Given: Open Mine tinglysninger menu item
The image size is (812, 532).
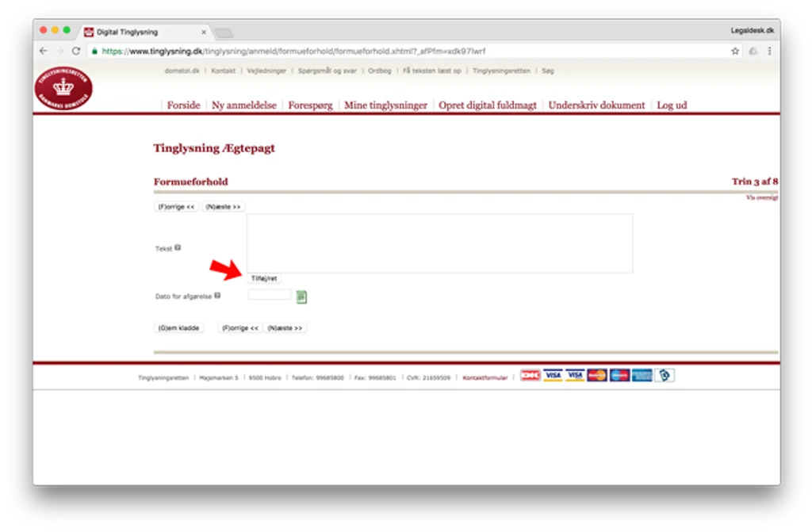Looking at the screenshot, I should pos(386,105).
